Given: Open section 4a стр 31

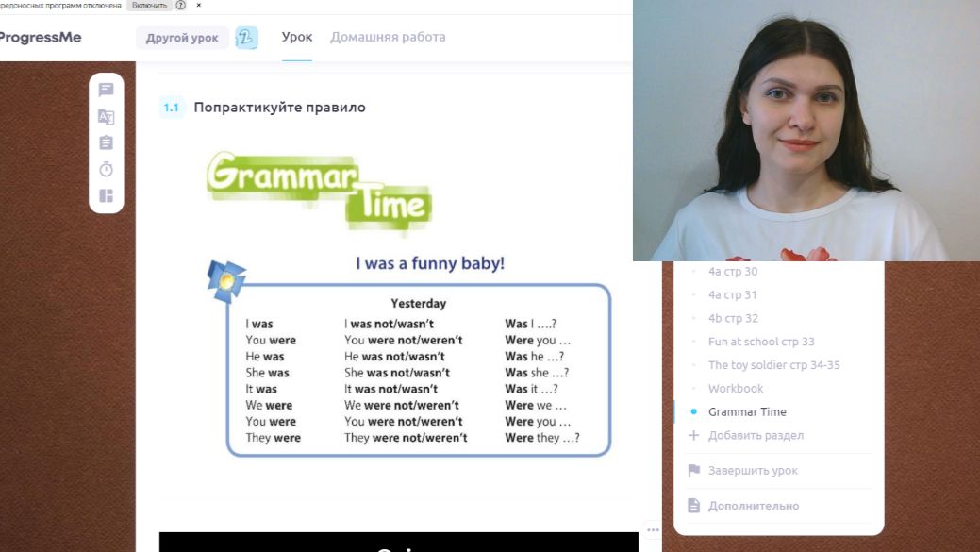Looking at the screenshot, I should (x=733, y=294).
